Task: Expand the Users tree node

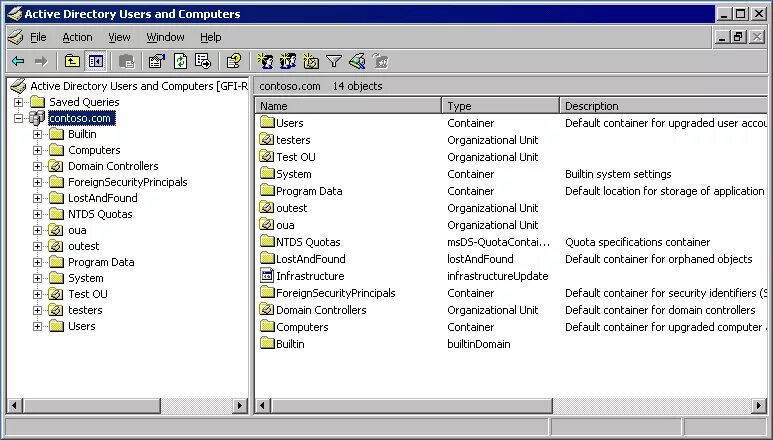Action: [x=37, y=327]
